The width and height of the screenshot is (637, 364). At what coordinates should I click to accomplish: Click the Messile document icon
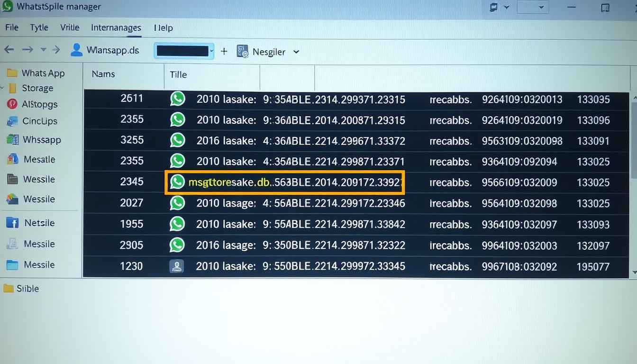(12, 244)
